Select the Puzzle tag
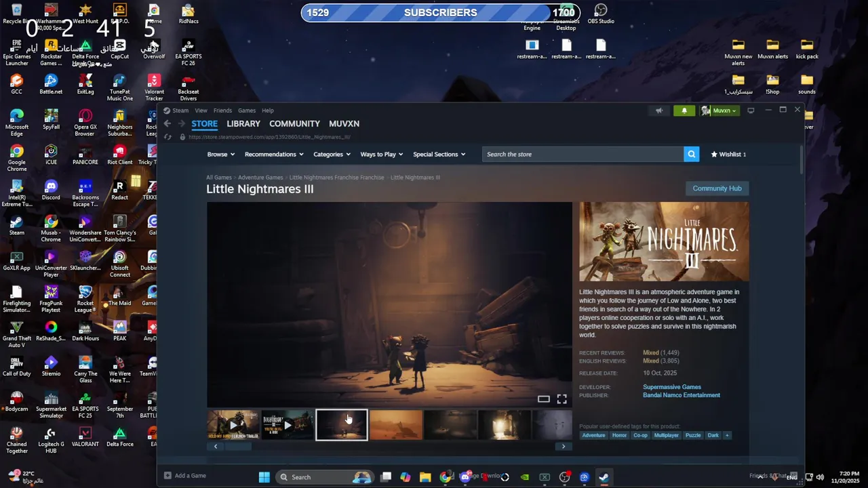 (x=693, y=435)
